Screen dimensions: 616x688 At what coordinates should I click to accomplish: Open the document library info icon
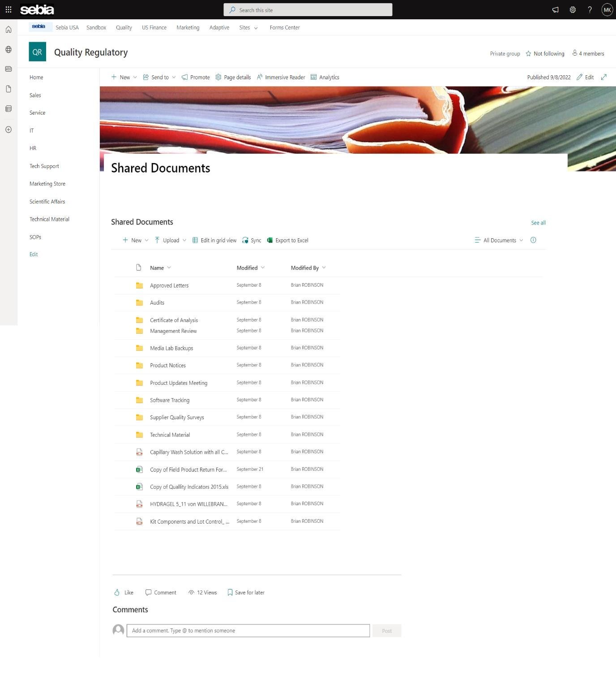pos(533,240)
